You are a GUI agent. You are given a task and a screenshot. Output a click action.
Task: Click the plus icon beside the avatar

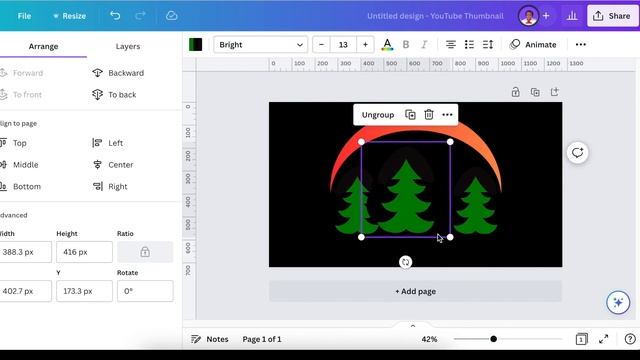pyautogui.click(x=546, y=16)
